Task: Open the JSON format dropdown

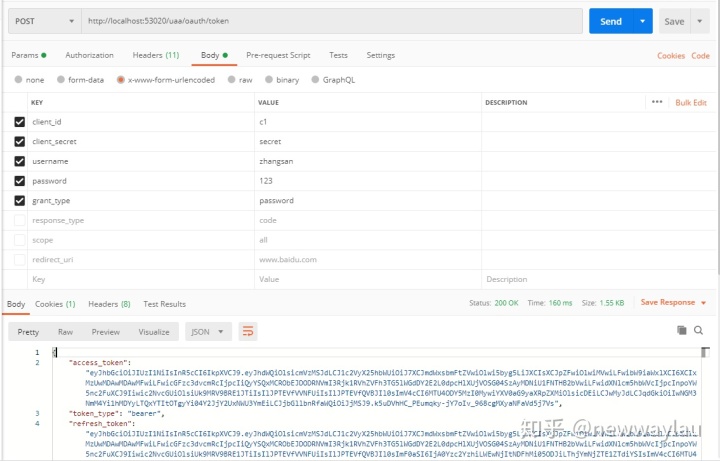Action: point(208,332)
